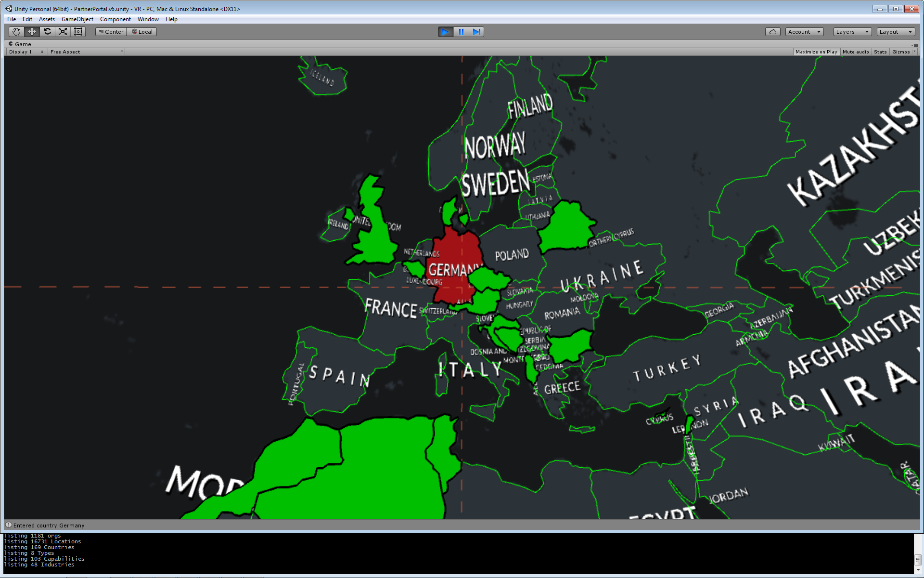
Task: Toggle pivot mode Center button
Action: pyautogui.click(x=111, y=32)
